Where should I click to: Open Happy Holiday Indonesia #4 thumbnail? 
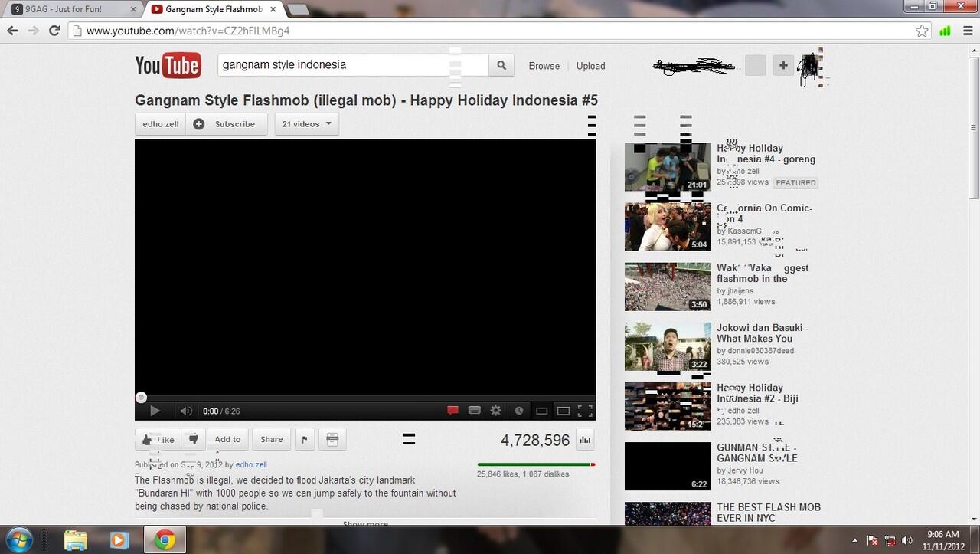pos(668,166)
